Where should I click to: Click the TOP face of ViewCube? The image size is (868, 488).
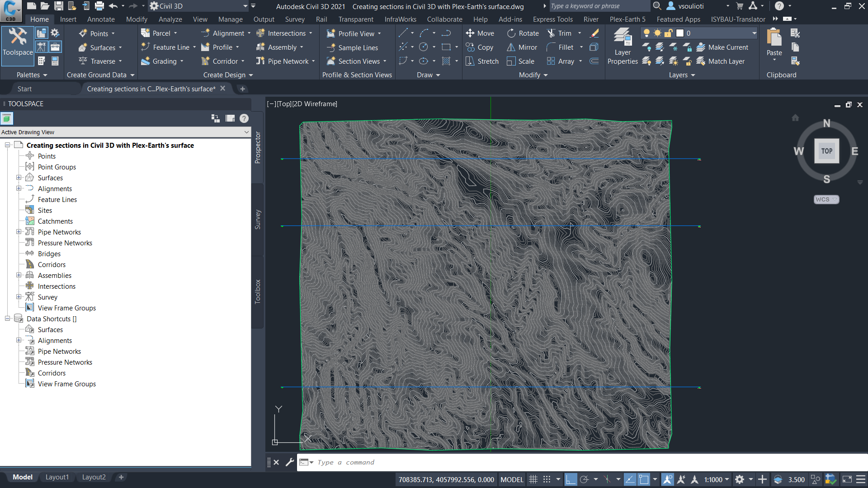click(827, 151)
